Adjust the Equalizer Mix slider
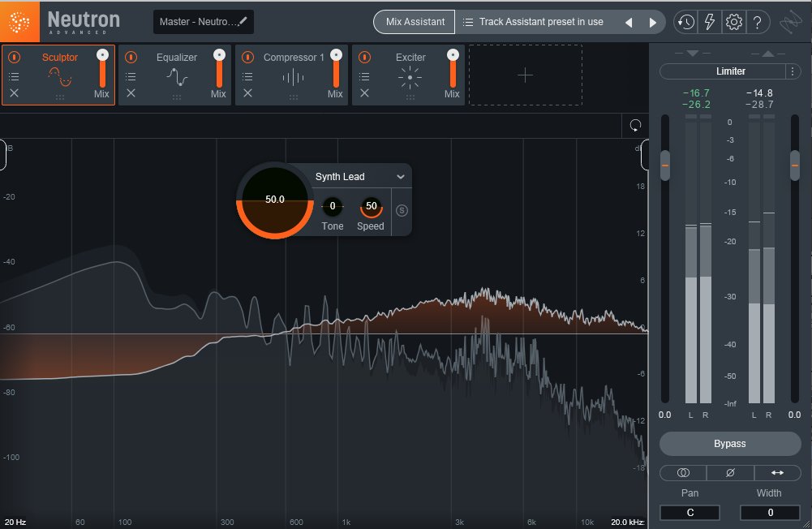The width and height of the screenshot is (812, 529). (219, 68)
